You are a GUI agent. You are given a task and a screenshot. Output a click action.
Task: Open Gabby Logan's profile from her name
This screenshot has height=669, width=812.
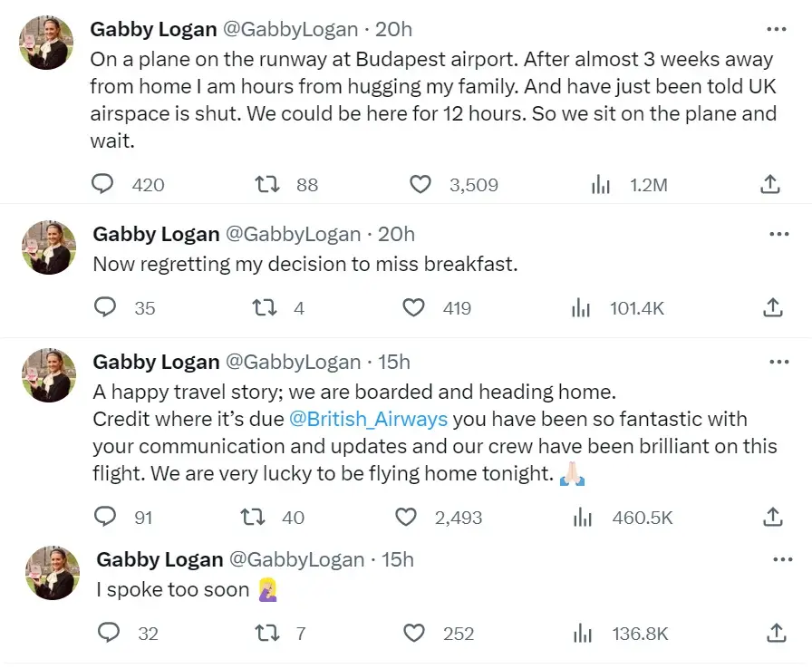[x=154, y=28]
